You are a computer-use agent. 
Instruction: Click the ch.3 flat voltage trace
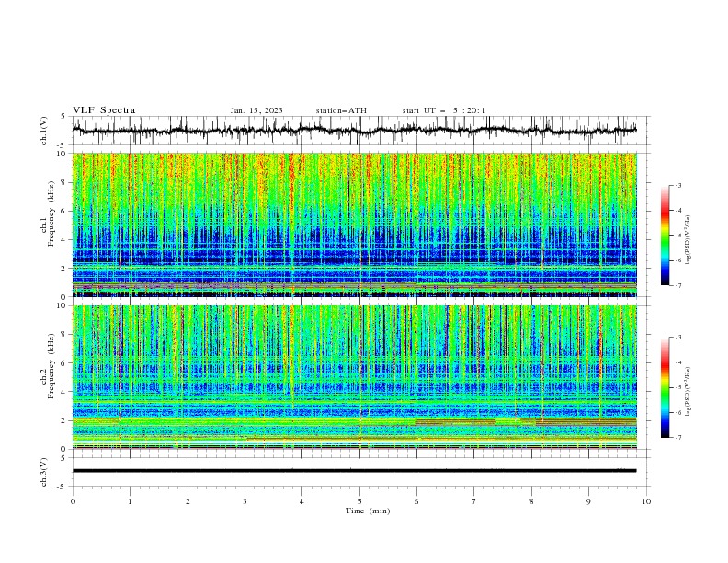(x=355, y=471)
